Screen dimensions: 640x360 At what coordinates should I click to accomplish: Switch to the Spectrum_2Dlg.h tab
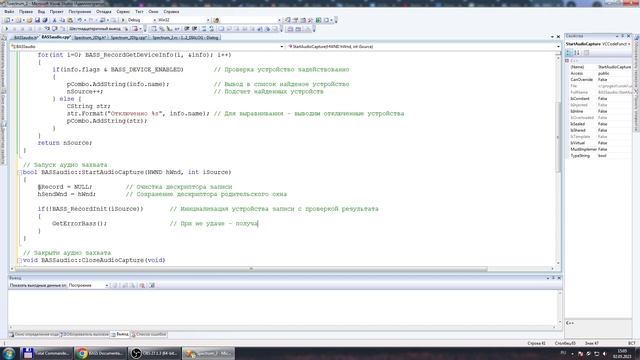(x=90, y=38)
